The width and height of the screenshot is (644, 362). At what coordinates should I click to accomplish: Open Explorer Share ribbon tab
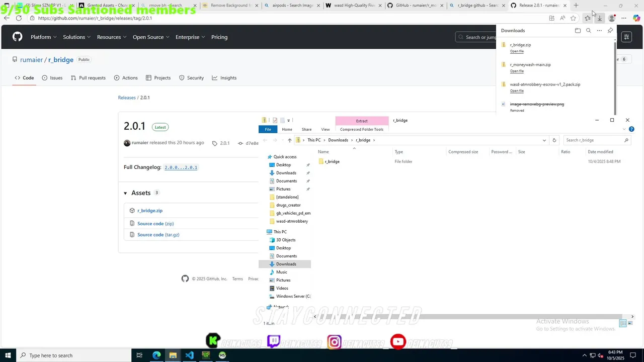pos(306,129)
